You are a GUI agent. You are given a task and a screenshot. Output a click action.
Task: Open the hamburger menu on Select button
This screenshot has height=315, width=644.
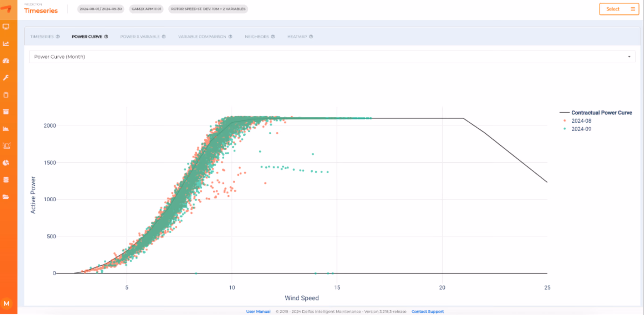pyautogui.click(x=633, y=9)
